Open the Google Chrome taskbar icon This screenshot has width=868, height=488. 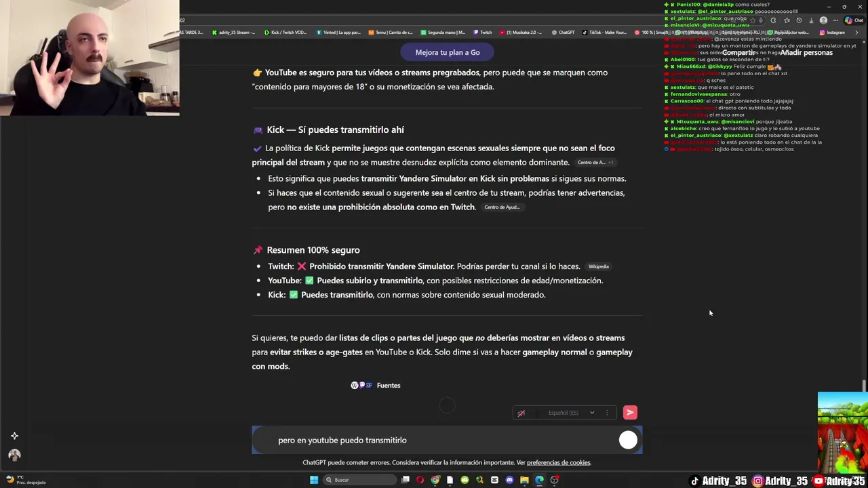435,480
